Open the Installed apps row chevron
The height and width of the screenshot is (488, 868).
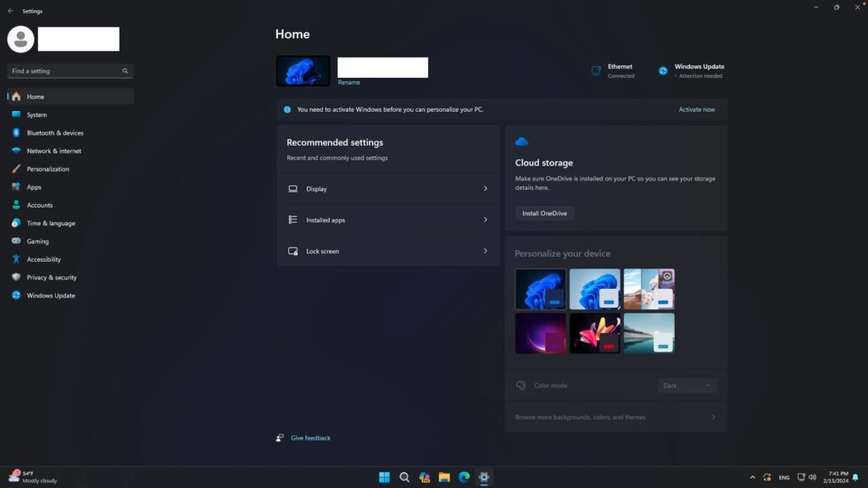485,220
